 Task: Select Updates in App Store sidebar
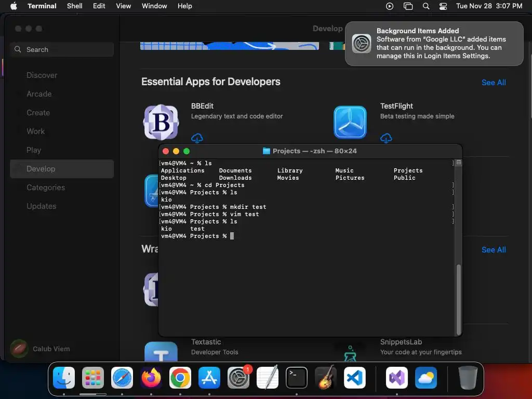(62, 206)
